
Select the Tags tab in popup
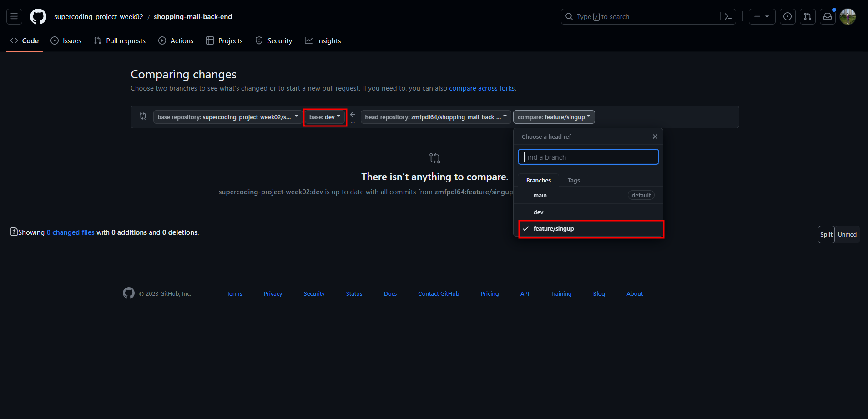point(574,181)
